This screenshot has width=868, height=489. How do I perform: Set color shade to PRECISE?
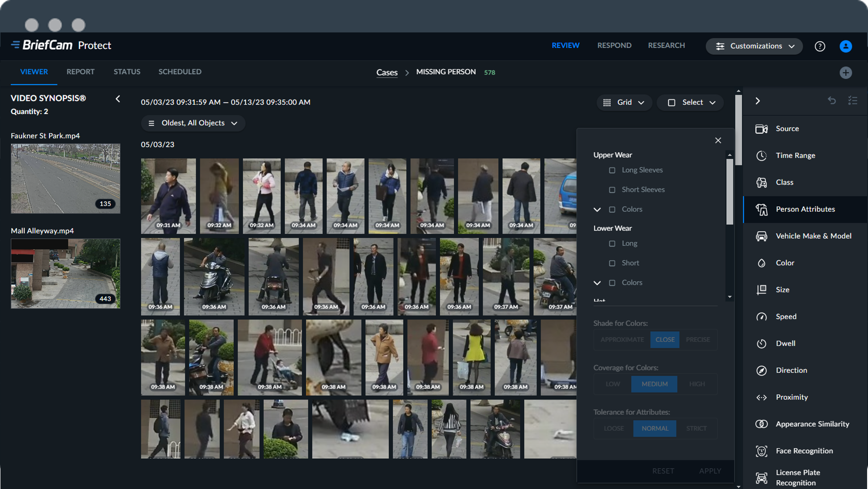click(x=697, y=339)
